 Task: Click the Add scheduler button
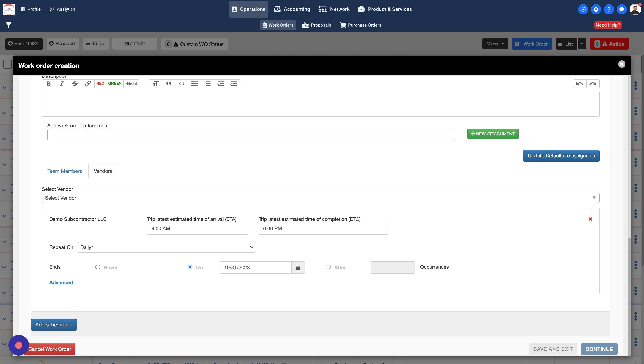[x=54, y=324]
